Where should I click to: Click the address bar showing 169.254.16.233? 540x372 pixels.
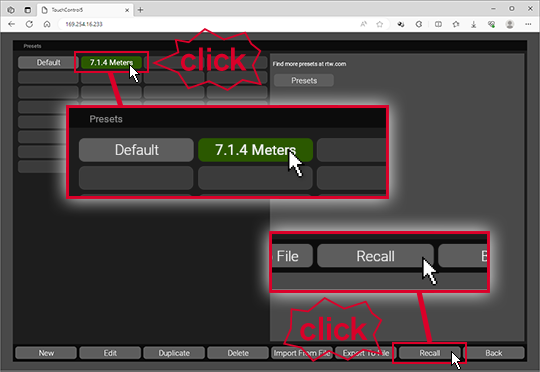207,24
